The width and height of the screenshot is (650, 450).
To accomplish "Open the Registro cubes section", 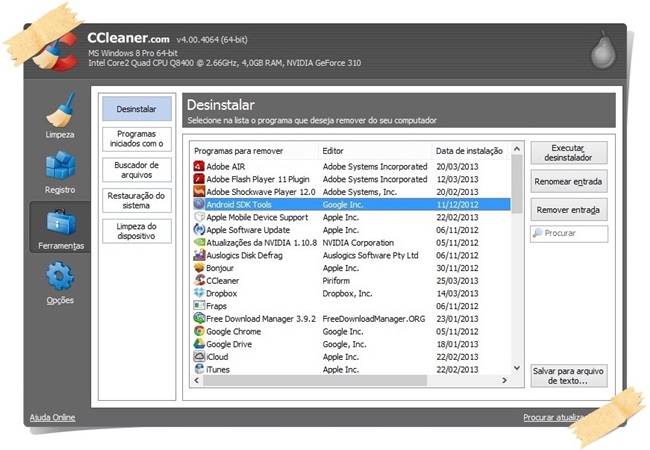I will tap(61, 172).
